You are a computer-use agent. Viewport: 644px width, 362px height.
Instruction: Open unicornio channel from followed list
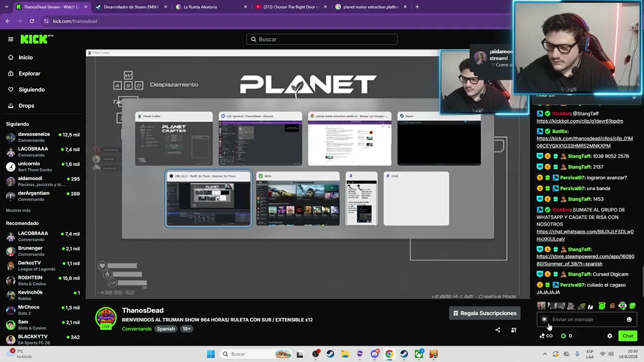(42, 166)
